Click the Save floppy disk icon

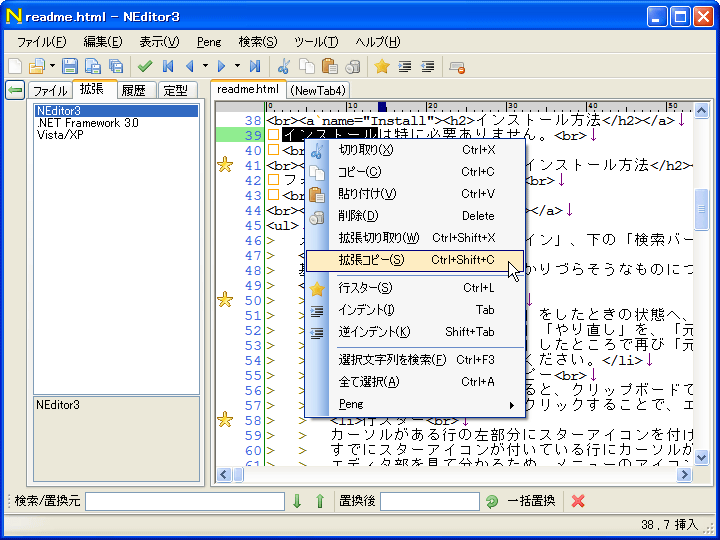tap(70, 67)
